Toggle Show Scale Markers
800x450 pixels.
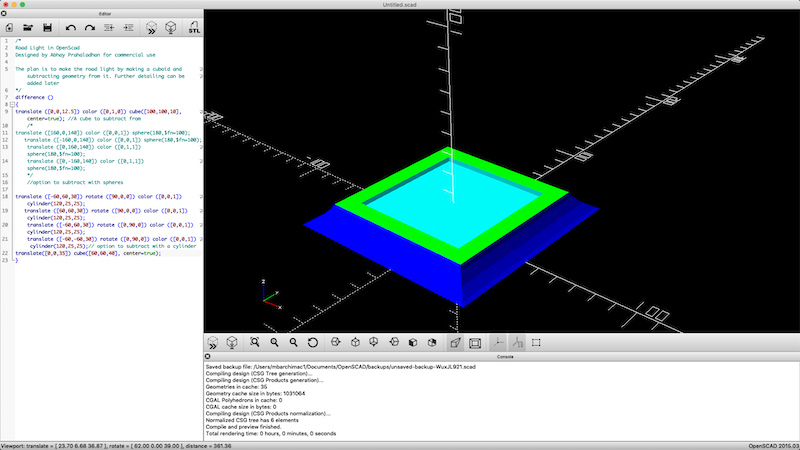(517, 343)
